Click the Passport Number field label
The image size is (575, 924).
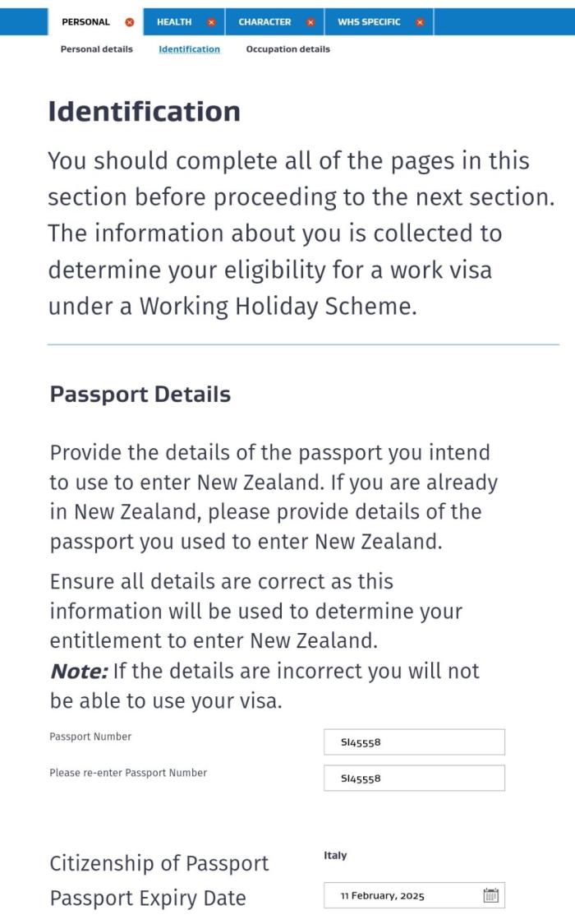(90, 737)
